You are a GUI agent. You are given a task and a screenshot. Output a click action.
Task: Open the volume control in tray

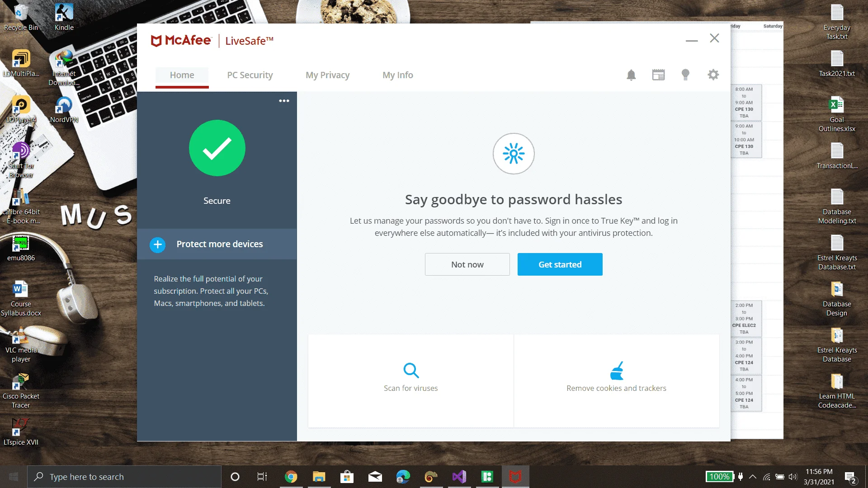(793, 477)
